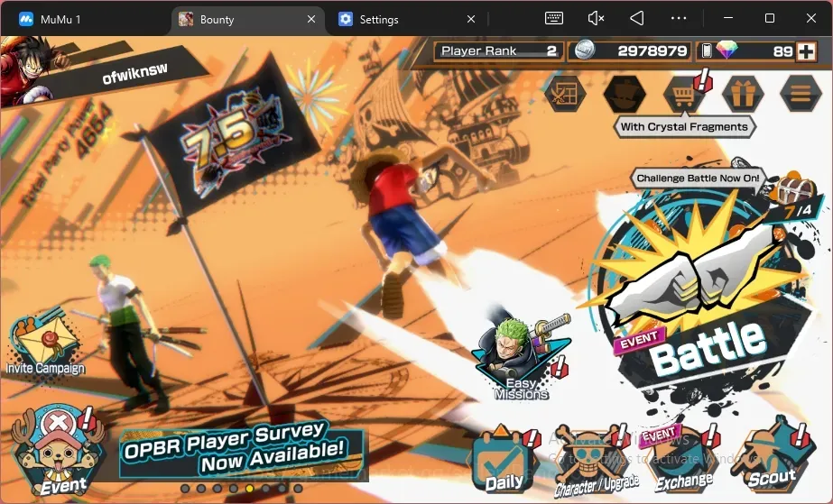Screen dimensions: 833x504
Task: Tap With Crystal Fragments tooltip
Action: (x=684, y=127)
